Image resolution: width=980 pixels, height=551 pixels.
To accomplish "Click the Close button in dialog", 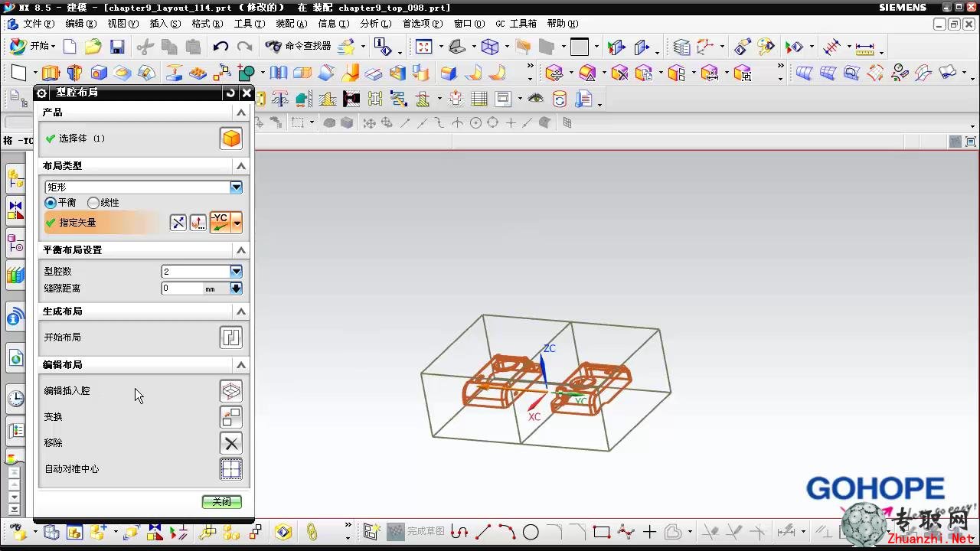I will [x=222, y=502].
